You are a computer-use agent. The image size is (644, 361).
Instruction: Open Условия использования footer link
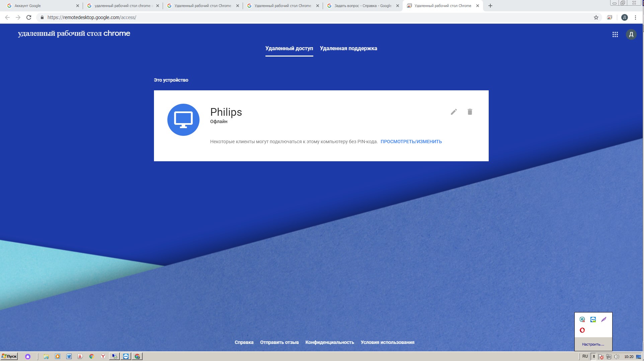tap(387, 342)
